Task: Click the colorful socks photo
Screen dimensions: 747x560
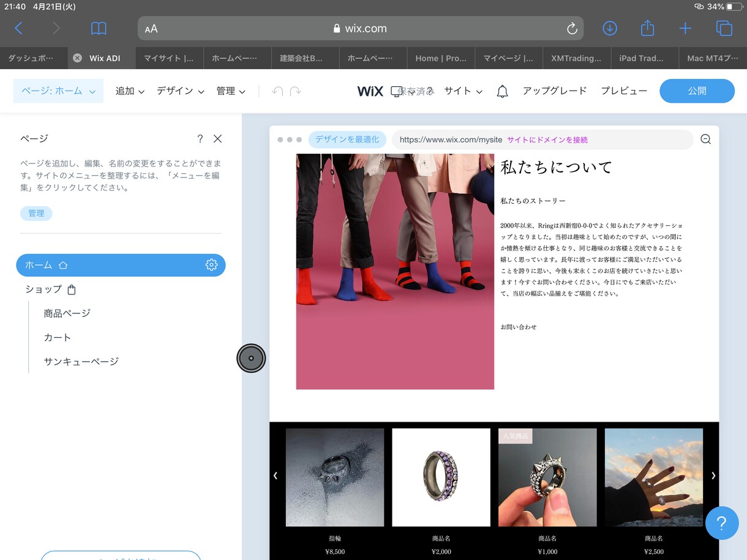Action: (x=395, y=271)
